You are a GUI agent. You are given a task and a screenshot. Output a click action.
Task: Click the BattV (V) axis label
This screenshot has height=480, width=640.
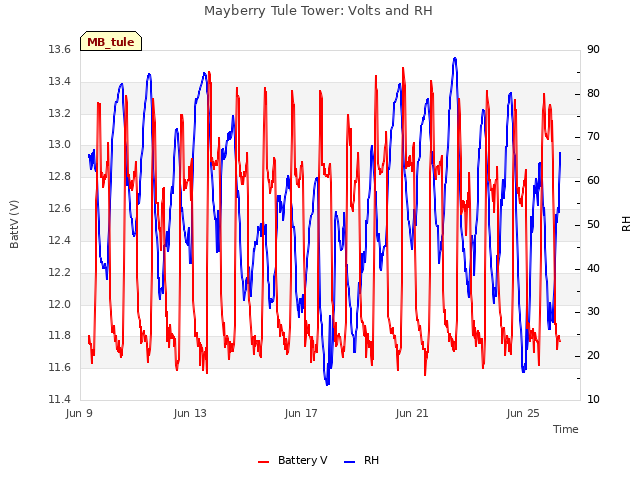14,224
